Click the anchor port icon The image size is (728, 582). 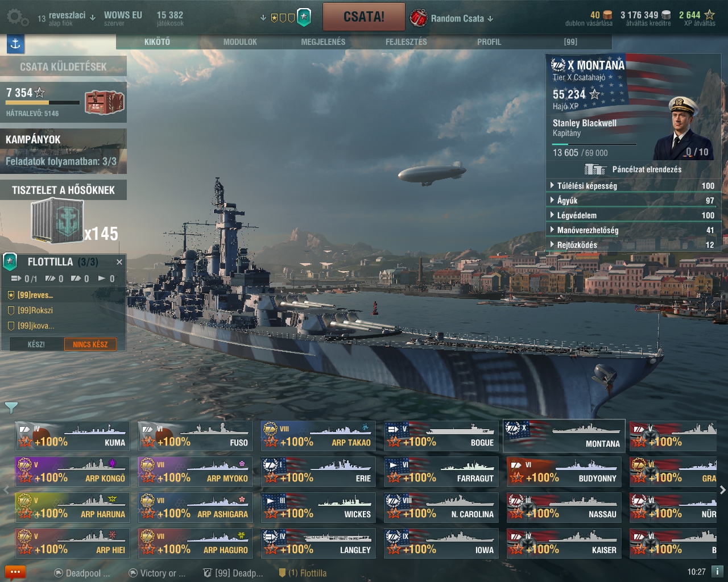[15, 43]
